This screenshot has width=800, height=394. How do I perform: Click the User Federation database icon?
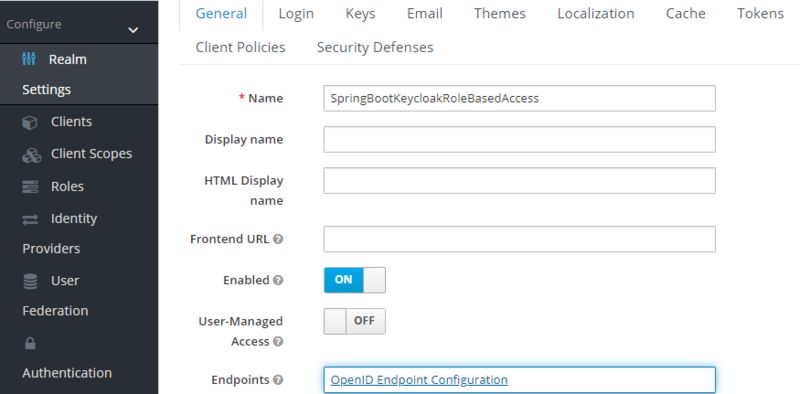[x=30, y=281]
